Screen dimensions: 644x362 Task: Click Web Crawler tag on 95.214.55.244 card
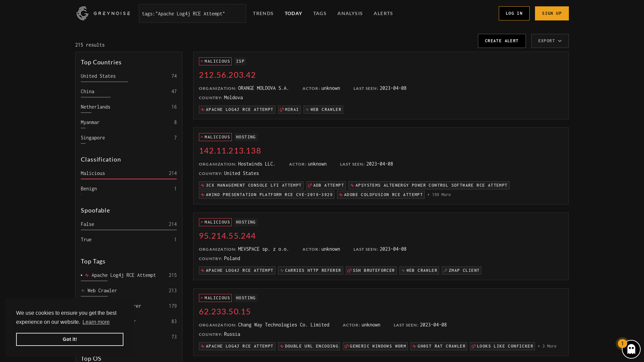[x=419, y=270]
